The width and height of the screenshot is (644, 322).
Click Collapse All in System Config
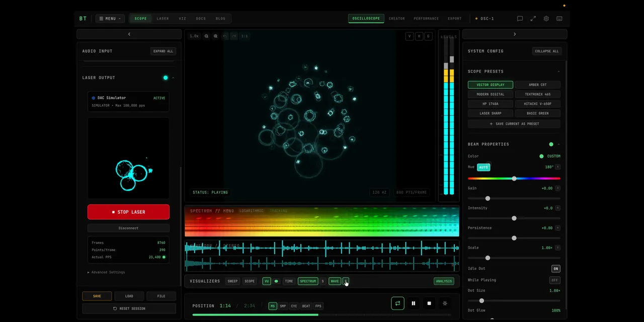tap(547, 51)
